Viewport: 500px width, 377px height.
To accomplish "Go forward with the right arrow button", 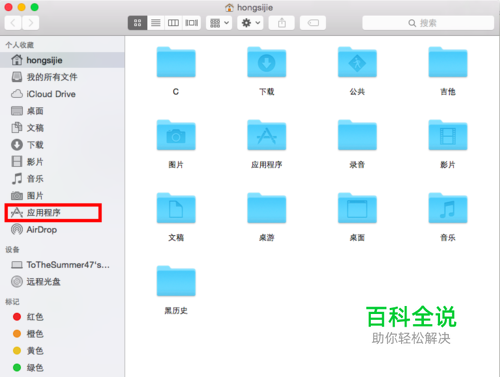I will [31, 23].
